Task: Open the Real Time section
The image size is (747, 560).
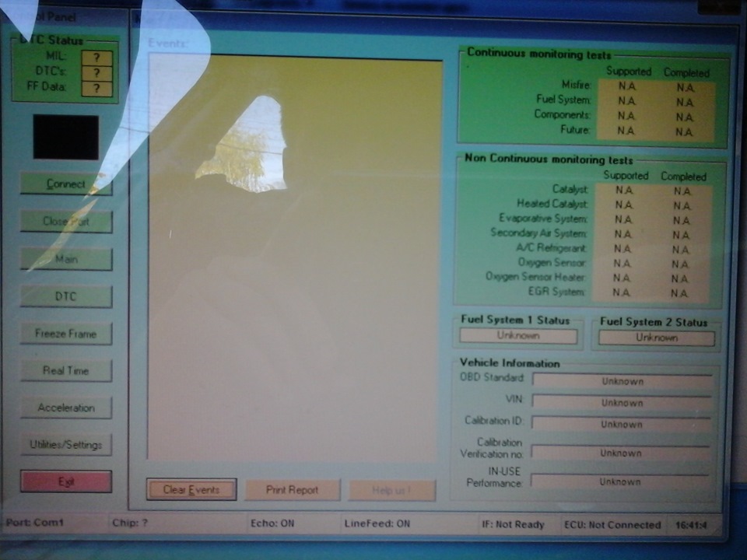Action: 66,370
